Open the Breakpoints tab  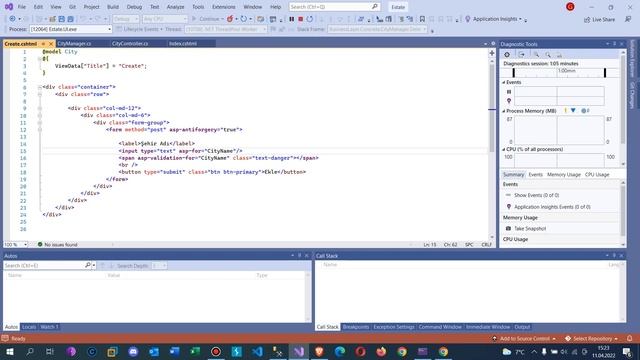pos(356,327)
